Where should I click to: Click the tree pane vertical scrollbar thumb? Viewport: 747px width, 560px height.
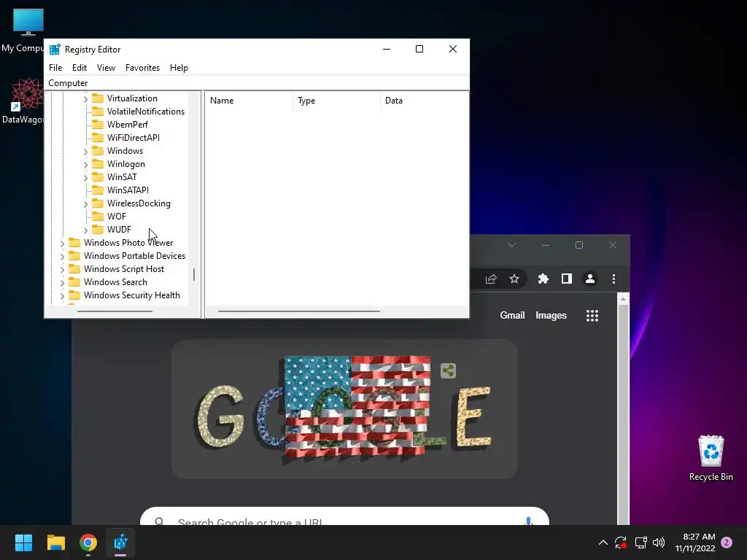pos(194,274)
